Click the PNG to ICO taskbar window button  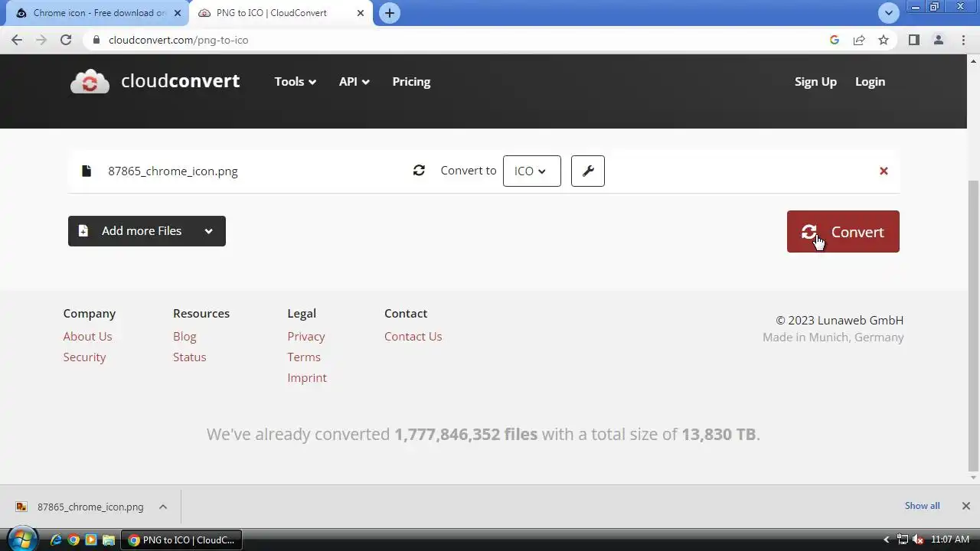point(181,540)
